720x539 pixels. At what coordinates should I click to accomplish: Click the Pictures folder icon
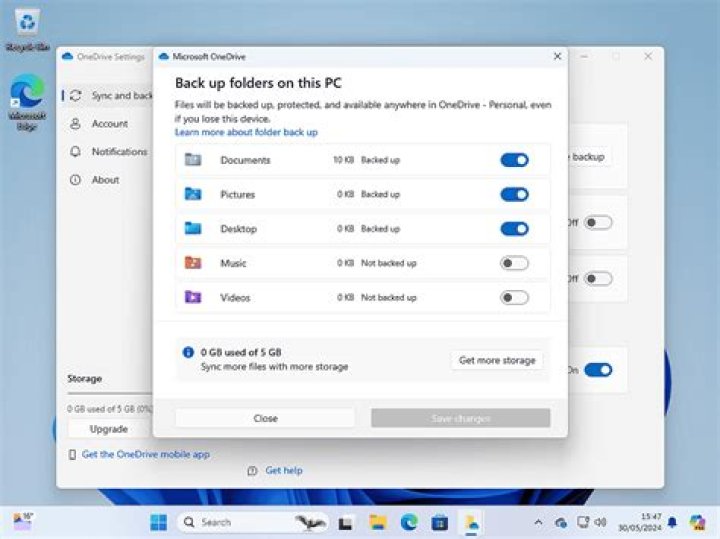click(x=193, y=194)
